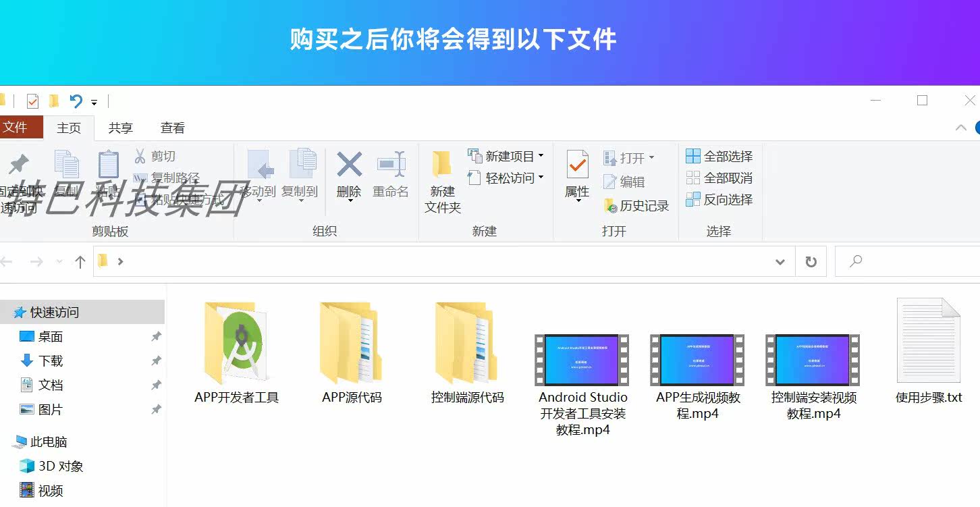Click the properties checkmark quick-access icon
Image resolution: width=980 pixels, height=507 pixels.
32,101
